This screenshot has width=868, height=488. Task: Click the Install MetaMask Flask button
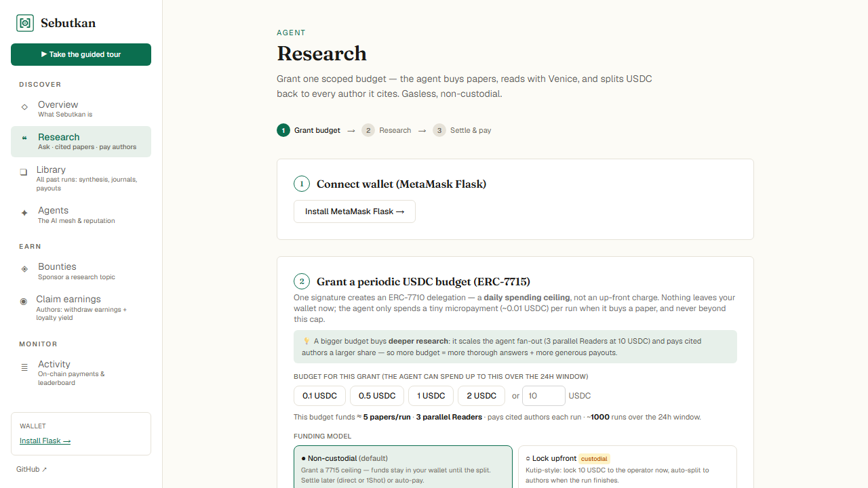[355, 211]
